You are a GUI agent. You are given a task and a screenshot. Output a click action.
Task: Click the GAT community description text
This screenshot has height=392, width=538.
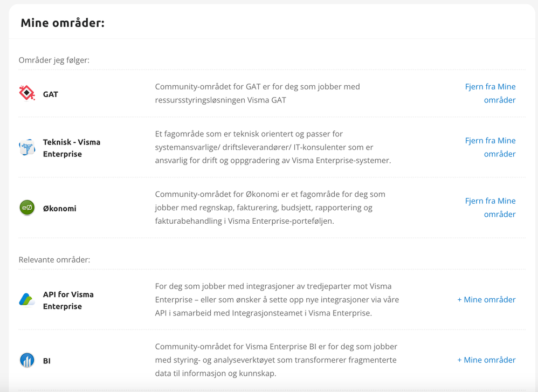point(257,93)
